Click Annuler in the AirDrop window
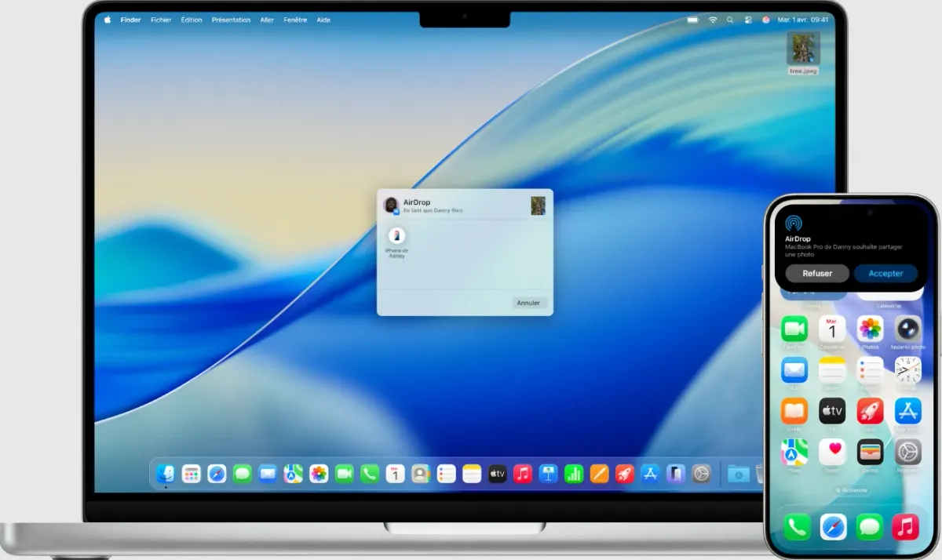 528,303
